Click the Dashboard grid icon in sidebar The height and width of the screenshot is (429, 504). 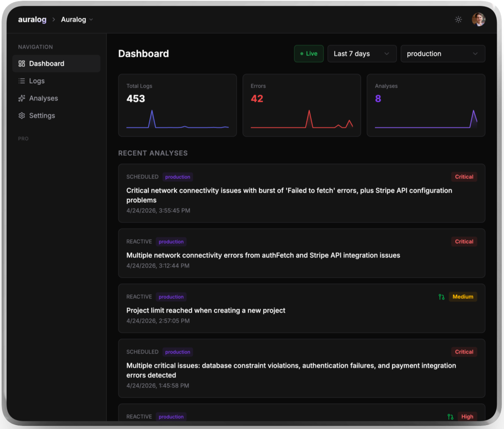22,63
